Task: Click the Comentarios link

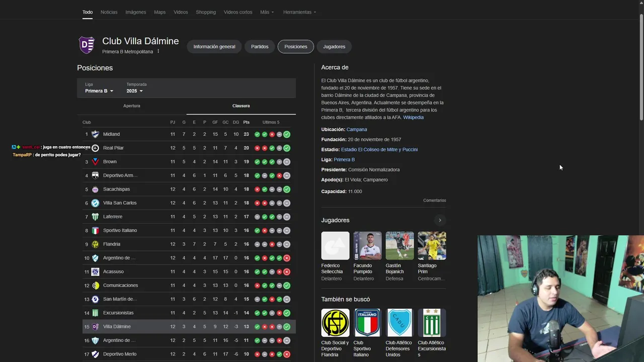Action: (434, 200)
